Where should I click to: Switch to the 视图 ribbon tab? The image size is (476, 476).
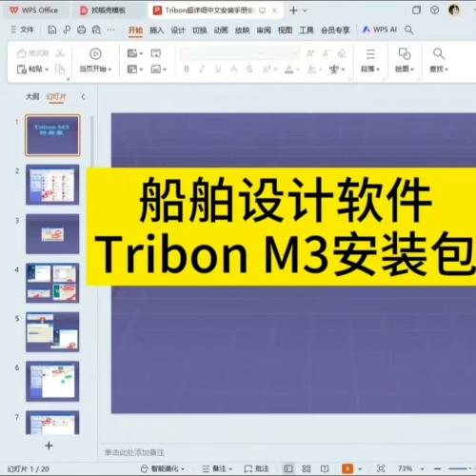pos(285,30)
